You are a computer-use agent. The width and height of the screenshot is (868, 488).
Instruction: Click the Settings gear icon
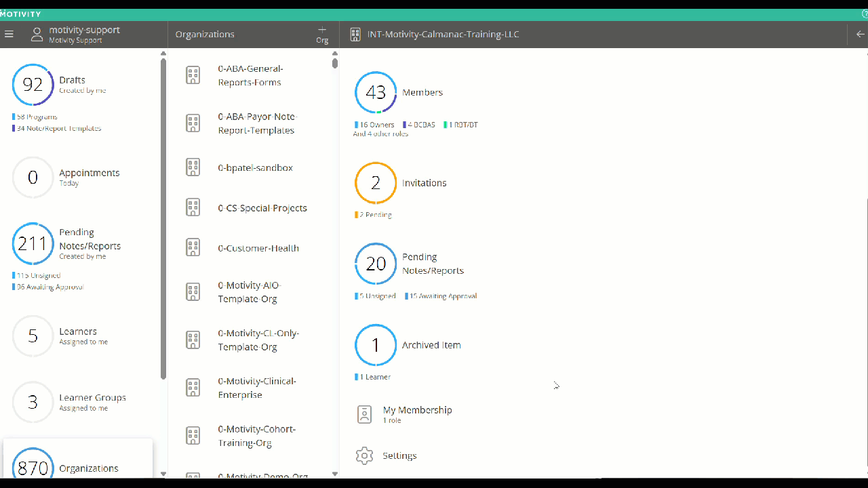pos(364,455)
